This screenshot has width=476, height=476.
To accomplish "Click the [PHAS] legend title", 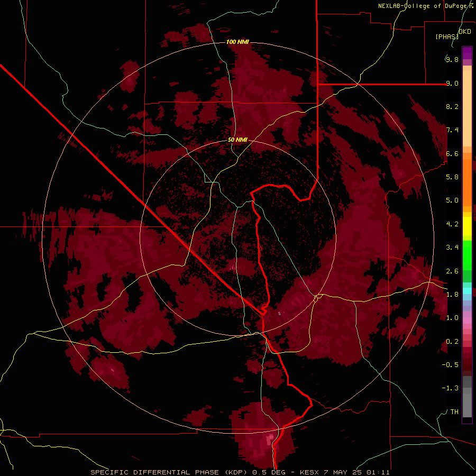I will point(447,36).
